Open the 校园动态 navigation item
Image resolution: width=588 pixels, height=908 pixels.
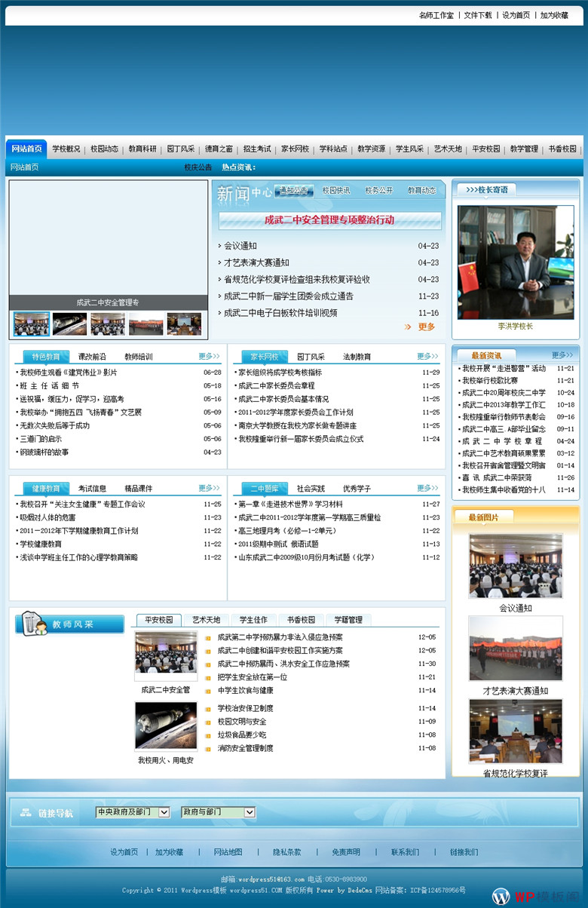(x=104, y=149)
